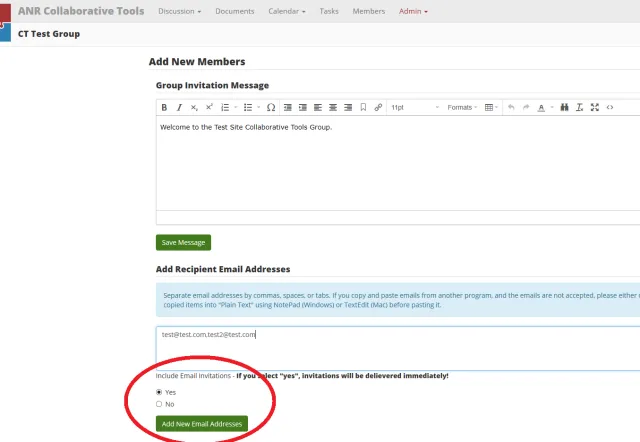Go to the Members page
This screenshot has height=442, width=640.
pyautogui.click(x=368, y=11)
